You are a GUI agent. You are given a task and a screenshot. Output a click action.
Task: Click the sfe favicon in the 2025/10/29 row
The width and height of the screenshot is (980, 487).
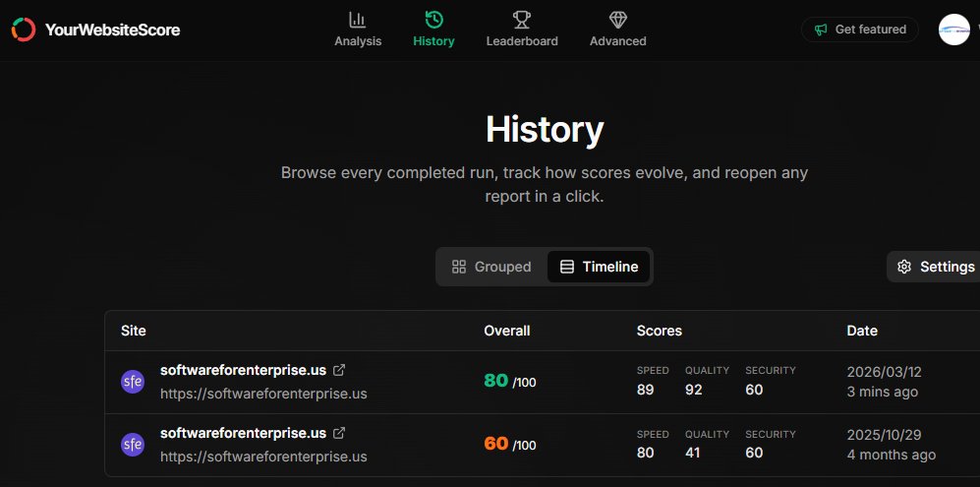pos(133,445)
